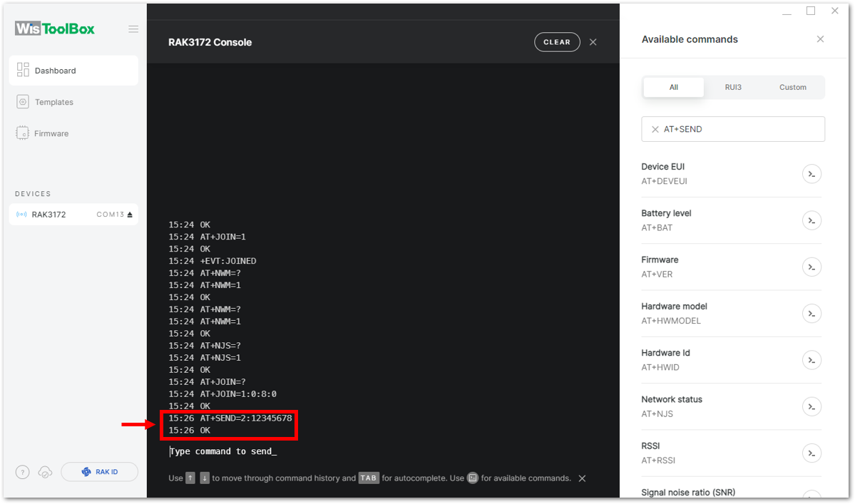The height and width of the screenshot is (504, 855).
Task: Click the down arrow history key icon
Action: [x=205, y=478]
